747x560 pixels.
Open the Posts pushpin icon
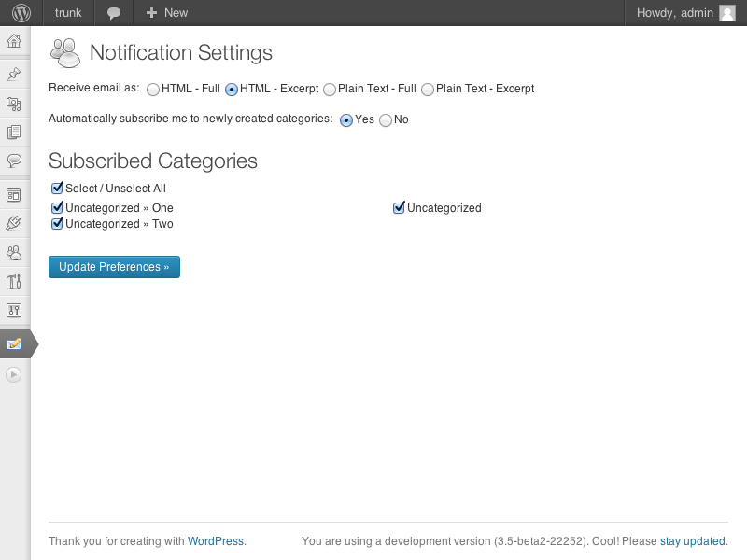pos(14,75)
